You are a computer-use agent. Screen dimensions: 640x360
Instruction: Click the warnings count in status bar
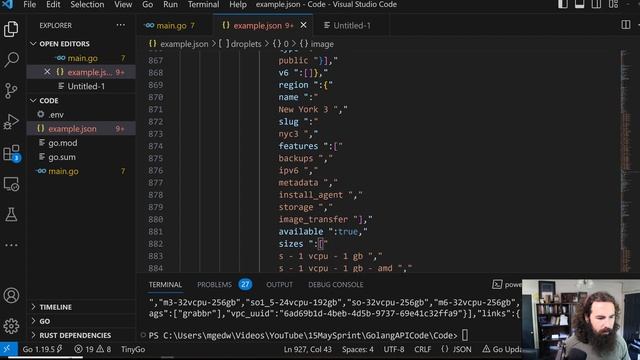(x=103, y=349)
